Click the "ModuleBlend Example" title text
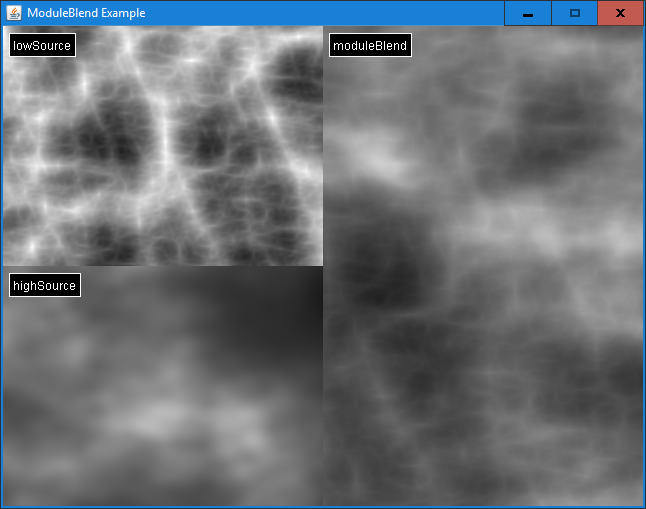This screenshot has width=646, height=509. coord(86,13)
